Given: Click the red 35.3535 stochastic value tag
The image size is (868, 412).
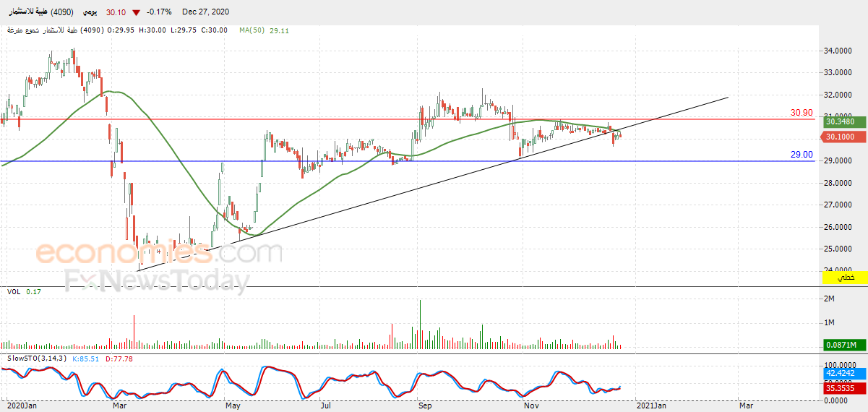Looking at the screenshot, I should 845,388.
